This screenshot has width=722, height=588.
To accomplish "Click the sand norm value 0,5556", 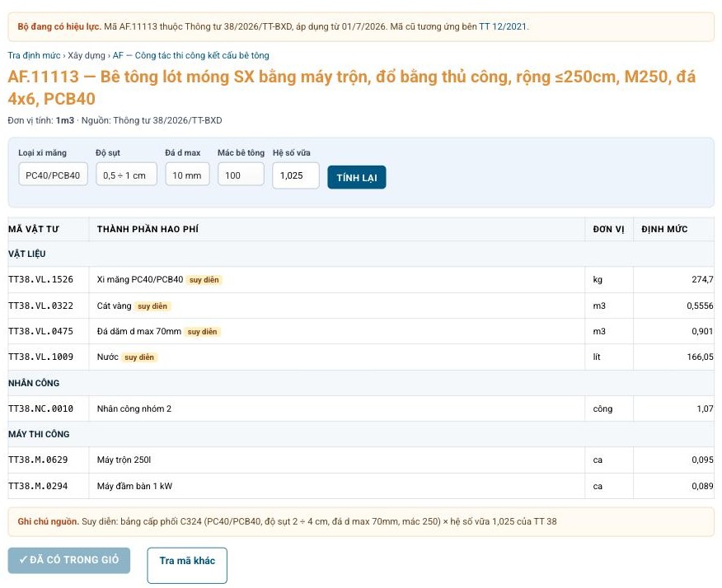I will (x=700, y=306).
